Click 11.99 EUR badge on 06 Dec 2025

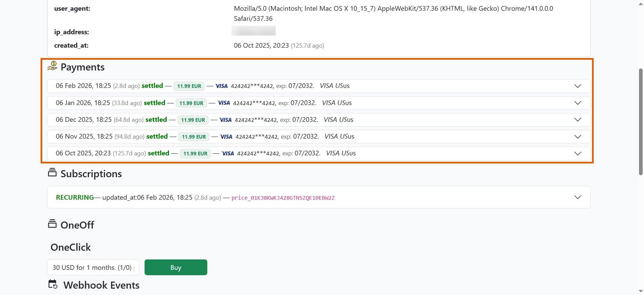(193, 120)
